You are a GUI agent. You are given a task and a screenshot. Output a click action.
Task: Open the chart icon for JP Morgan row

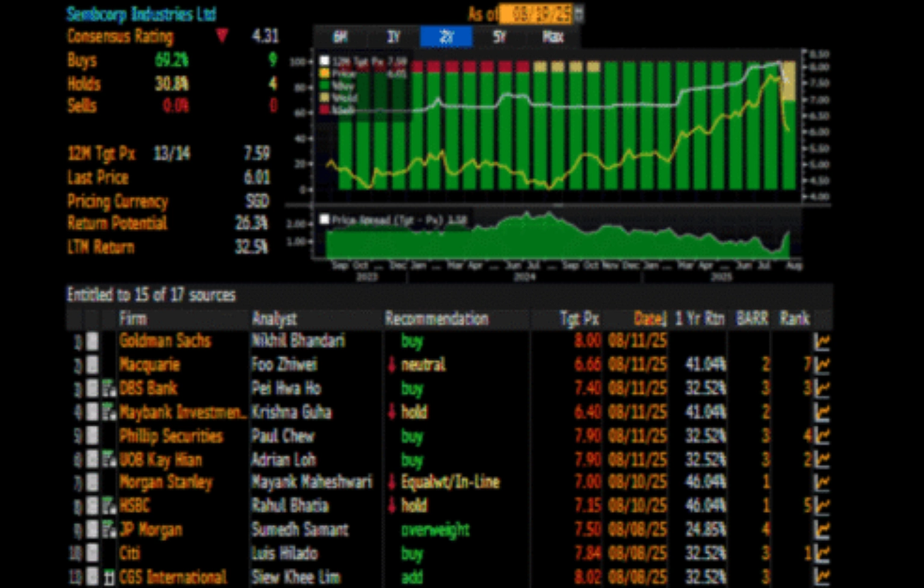tap(822, 530)
